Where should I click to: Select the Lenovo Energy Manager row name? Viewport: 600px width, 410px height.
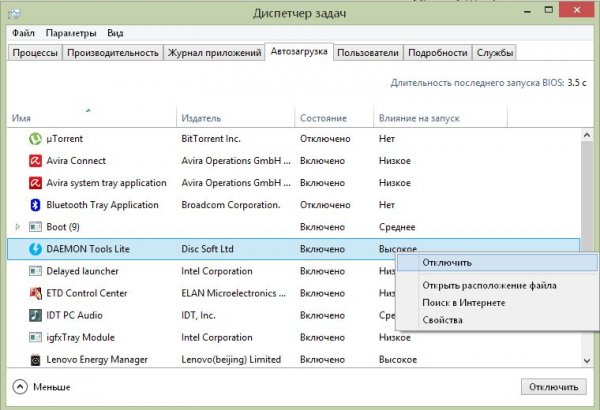point(97,360)
